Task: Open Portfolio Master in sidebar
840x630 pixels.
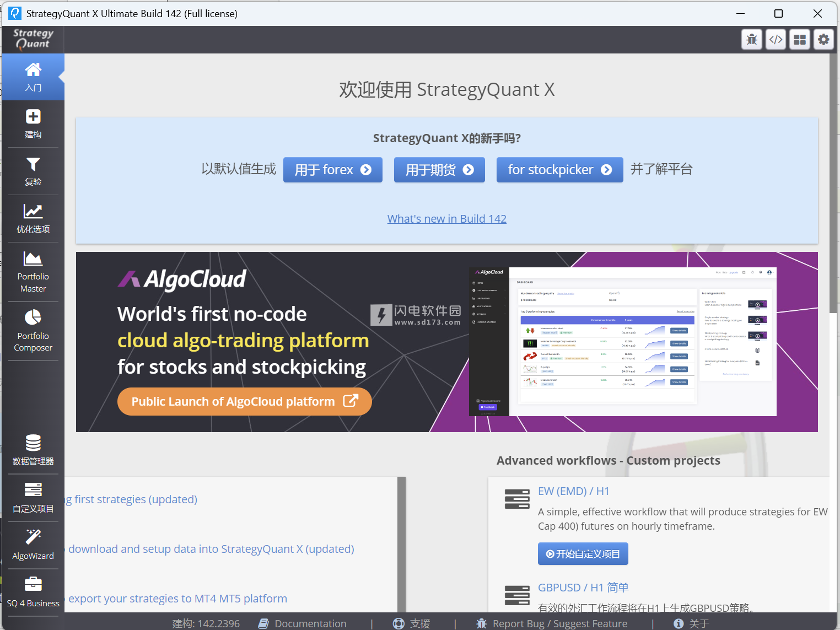Action: click(x=33, y=272)
